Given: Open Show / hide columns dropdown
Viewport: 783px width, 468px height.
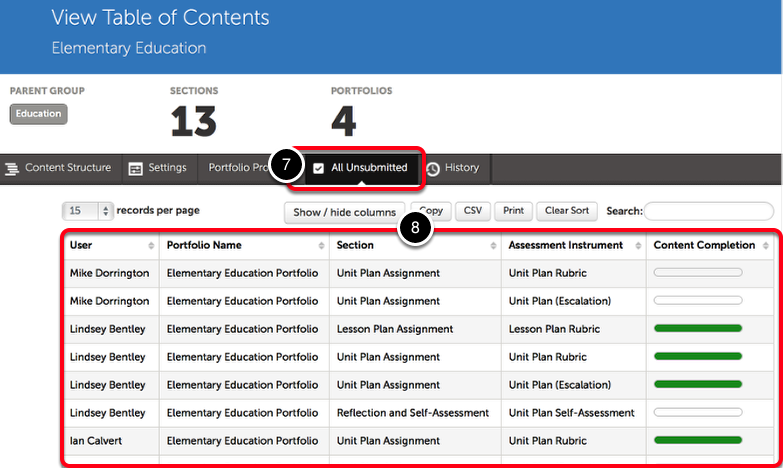Looking at the screenshot, I should 345,212.
